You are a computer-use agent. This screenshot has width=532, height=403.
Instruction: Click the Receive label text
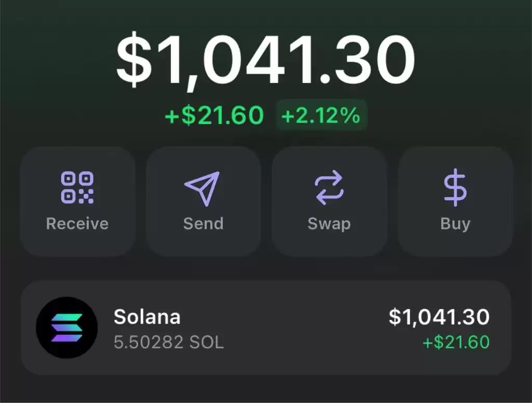pyautogui.click(x=77, y=223)
